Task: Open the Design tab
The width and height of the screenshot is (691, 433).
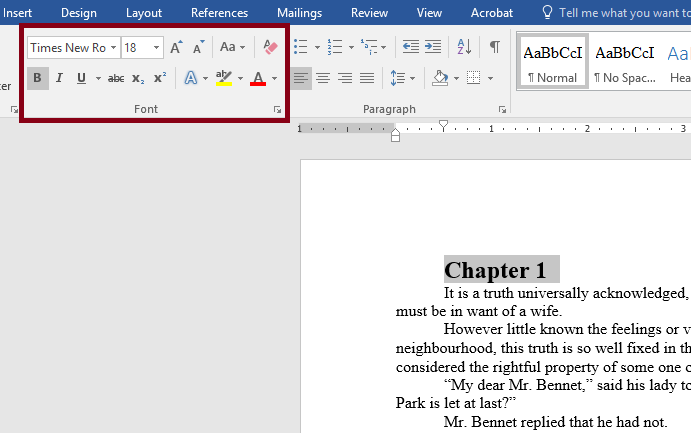Action: tap(79, 13)
